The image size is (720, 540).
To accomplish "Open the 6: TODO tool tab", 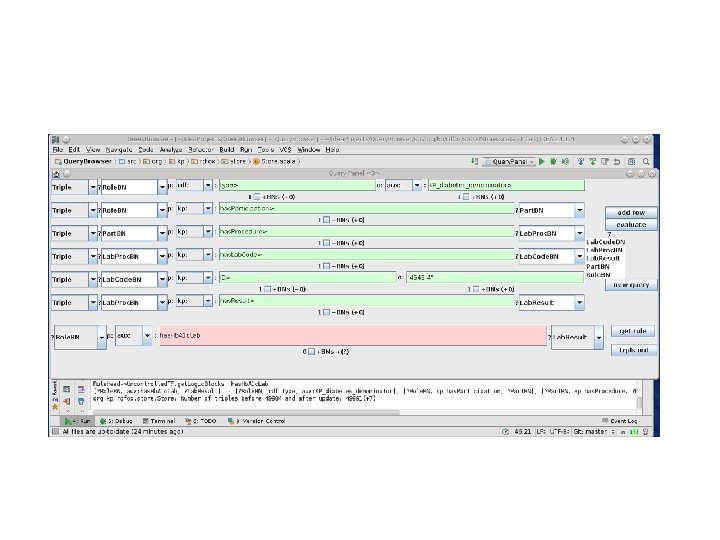I will (200, 421).
